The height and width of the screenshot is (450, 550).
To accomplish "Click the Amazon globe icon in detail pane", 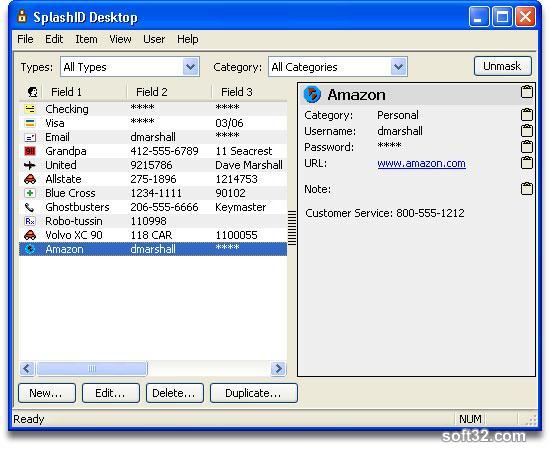I will 312,94.
